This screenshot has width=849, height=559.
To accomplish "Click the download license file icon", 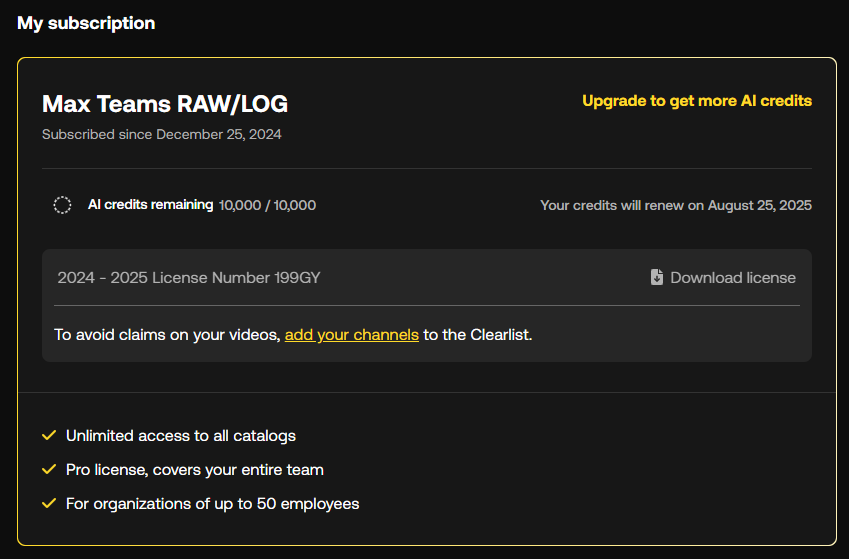I will click(657, 278).
